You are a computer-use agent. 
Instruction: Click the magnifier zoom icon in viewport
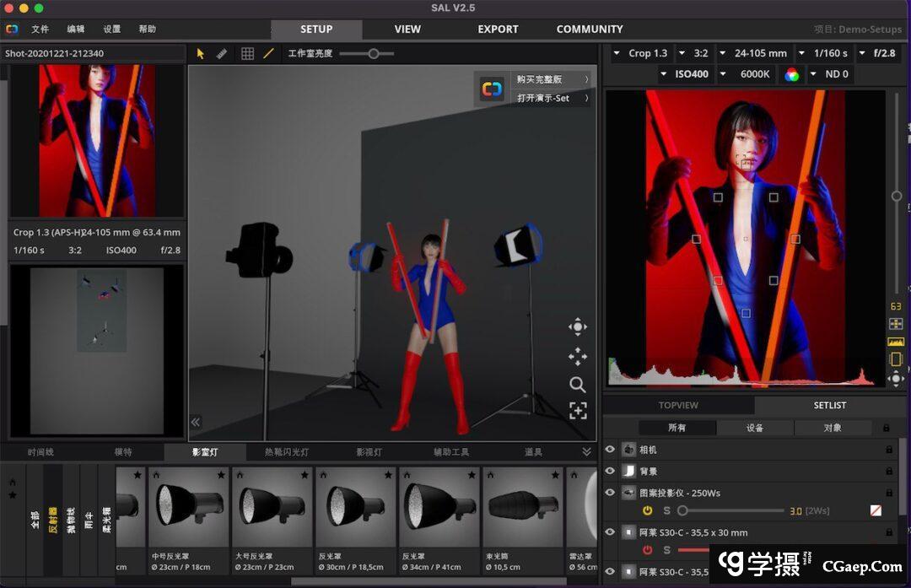(577, 385)
